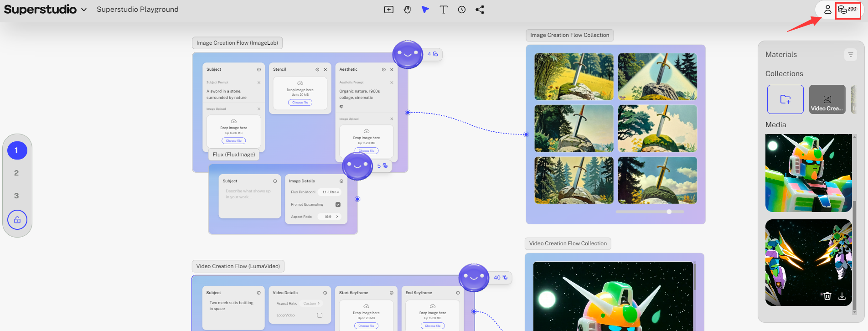
Task: Run ImageLab flow via smiley button
Action: click(408, 55)
